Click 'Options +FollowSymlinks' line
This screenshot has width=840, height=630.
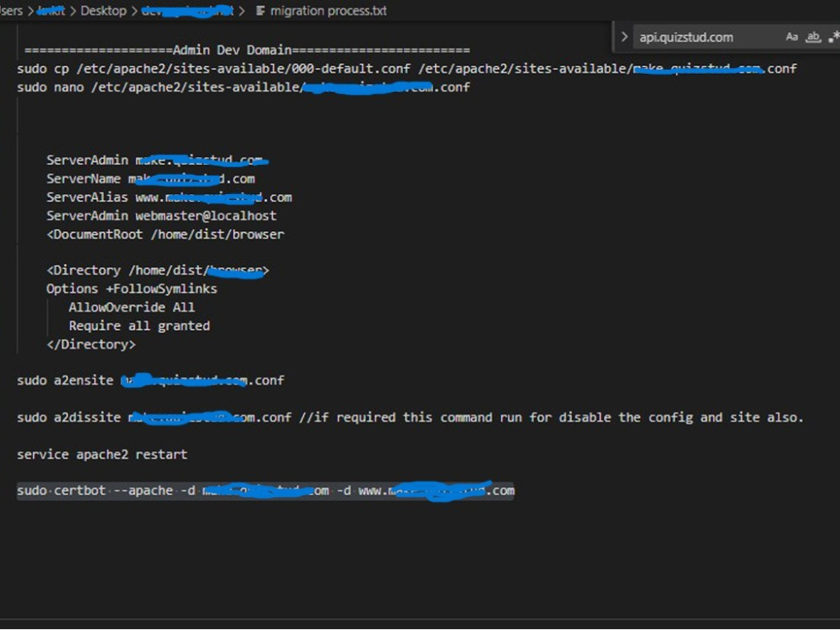pos(132,289)
